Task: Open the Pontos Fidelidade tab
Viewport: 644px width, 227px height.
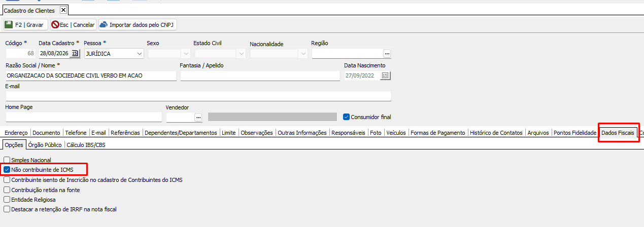Action: coord(574,133)
